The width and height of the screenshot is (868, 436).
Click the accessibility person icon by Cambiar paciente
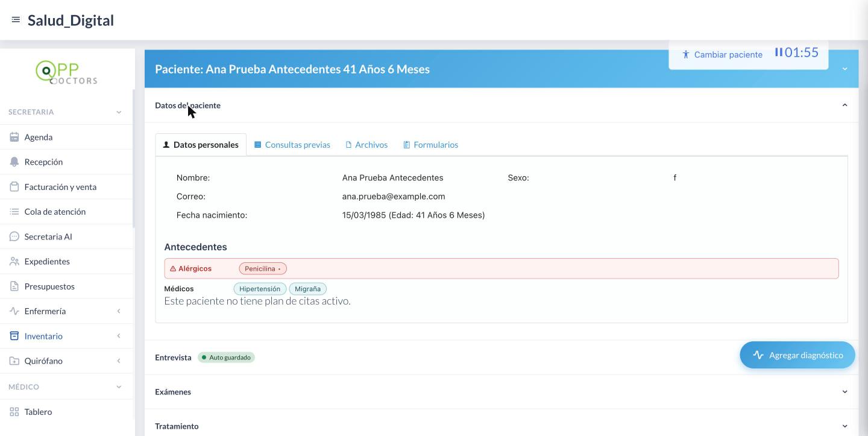(x=685, y=54)
